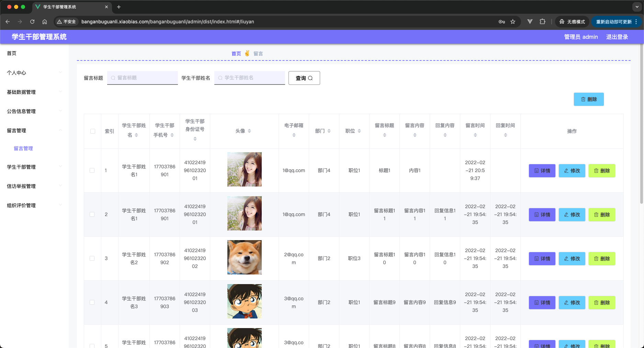Click 修改 for row 1

tap(572, 171)
